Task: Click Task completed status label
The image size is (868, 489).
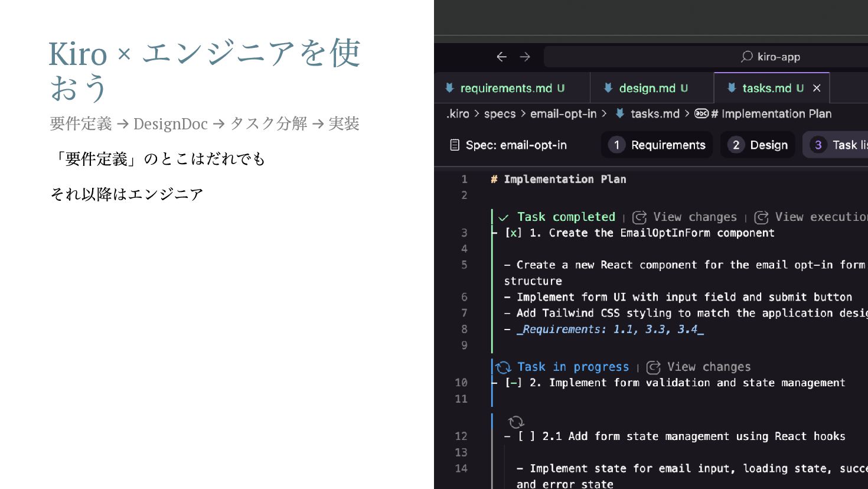Action: (x=566, y=217)
